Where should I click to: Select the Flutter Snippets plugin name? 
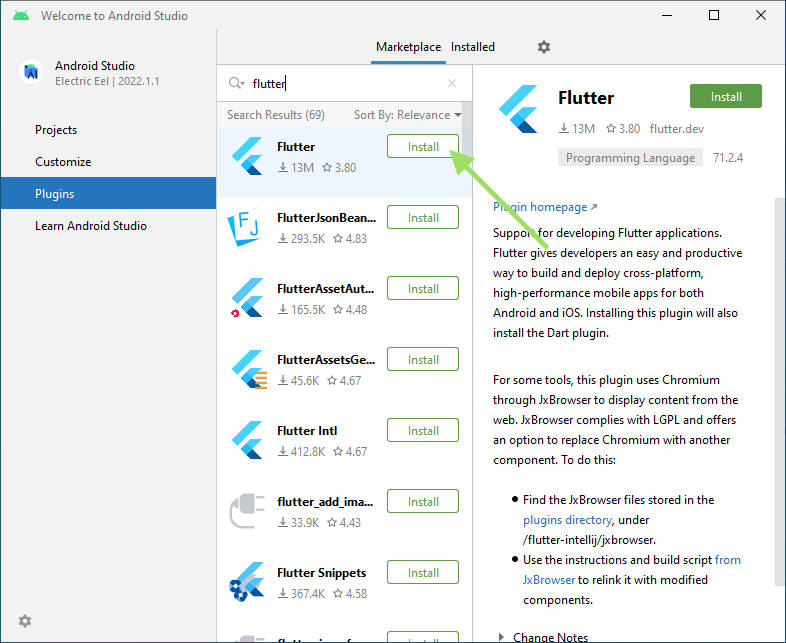pyautogui.click(x=321, y=573)
